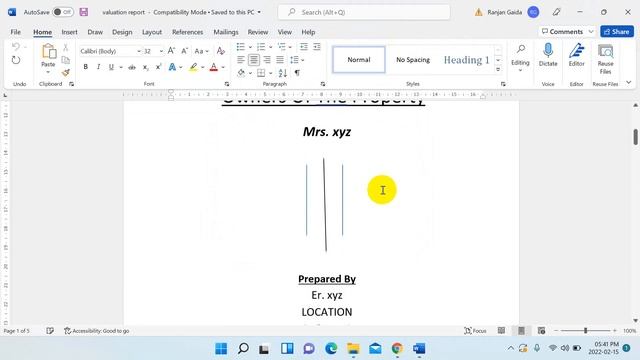Apply the No Spacing style
Viewport: 640px width, 360px height.
coord(413,60)
